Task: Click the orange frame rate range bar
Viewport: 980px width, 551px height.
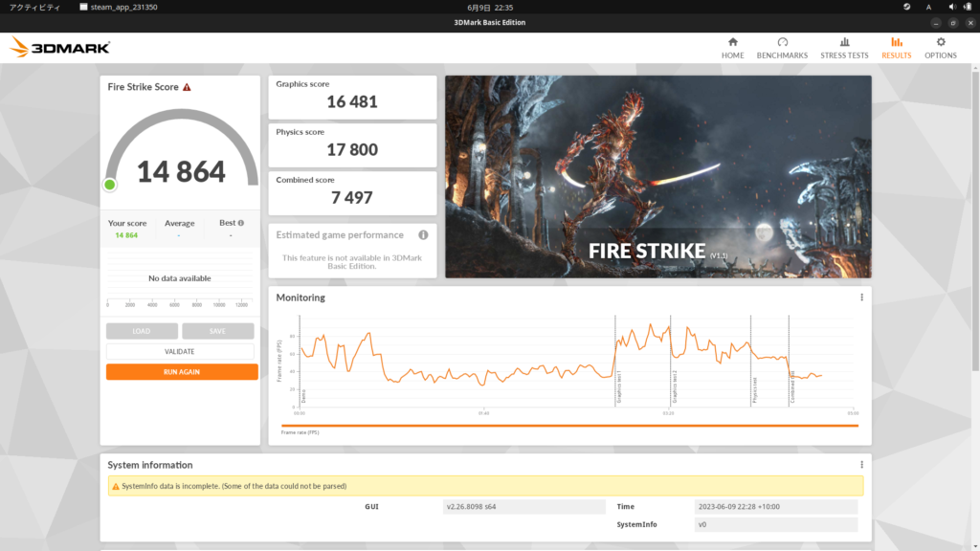Action: [x=569, y=426]
